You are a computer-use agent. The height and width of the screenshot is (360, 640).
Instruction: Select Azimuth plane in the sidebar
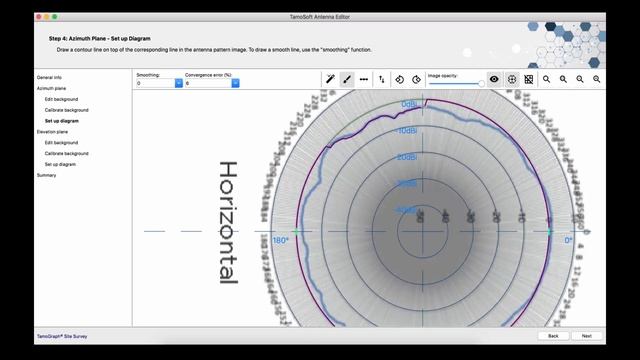pyautogui.click(x=51, y=88)
